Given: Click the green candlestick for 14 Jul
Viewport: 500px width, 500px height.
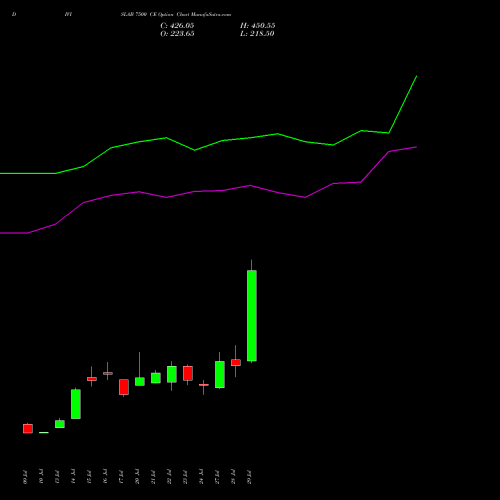Looking at the screenshot, I should pyautogui.click(x=76, y=404).
